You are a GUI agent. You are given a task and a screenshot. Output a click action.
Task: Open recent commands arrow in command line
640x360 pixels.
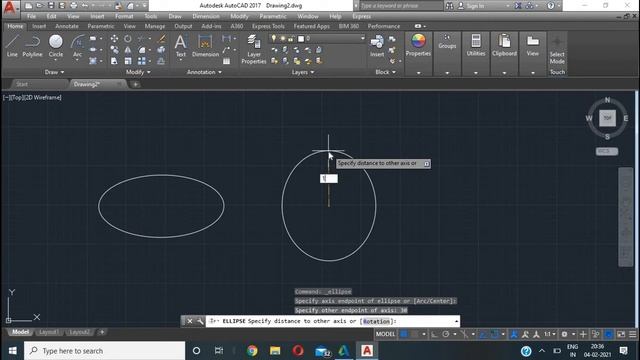pos(456,321)
